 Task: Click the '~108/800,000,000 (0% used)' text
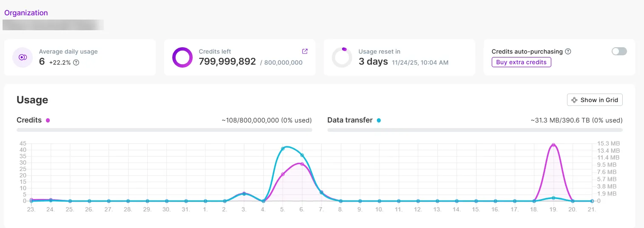267,120
